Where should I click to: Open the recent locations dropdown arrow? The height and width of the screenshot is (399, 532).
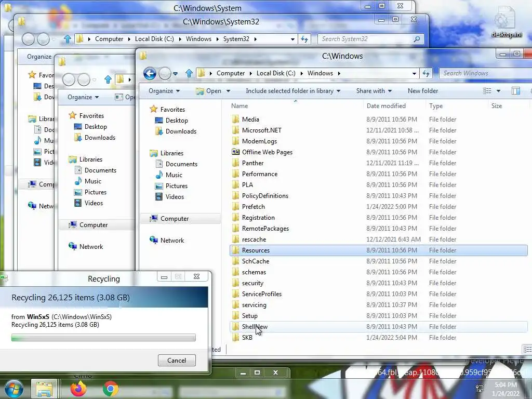[175, 73]
